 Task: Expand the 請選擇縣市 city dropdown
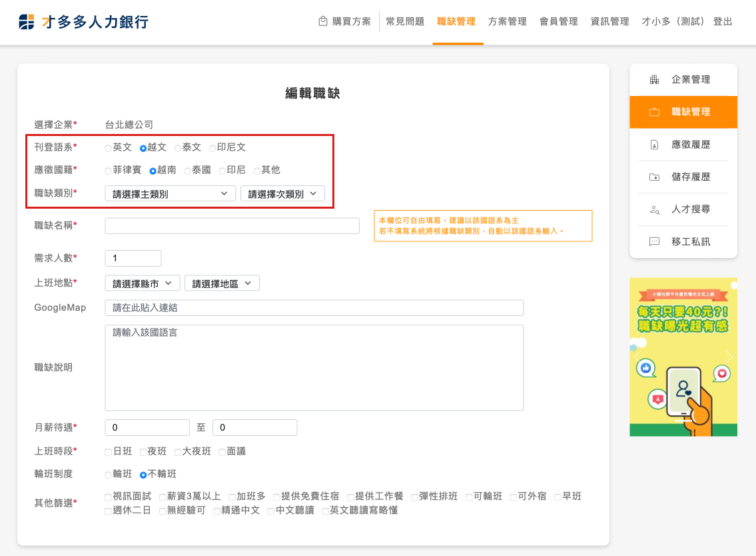pos(143,283)
